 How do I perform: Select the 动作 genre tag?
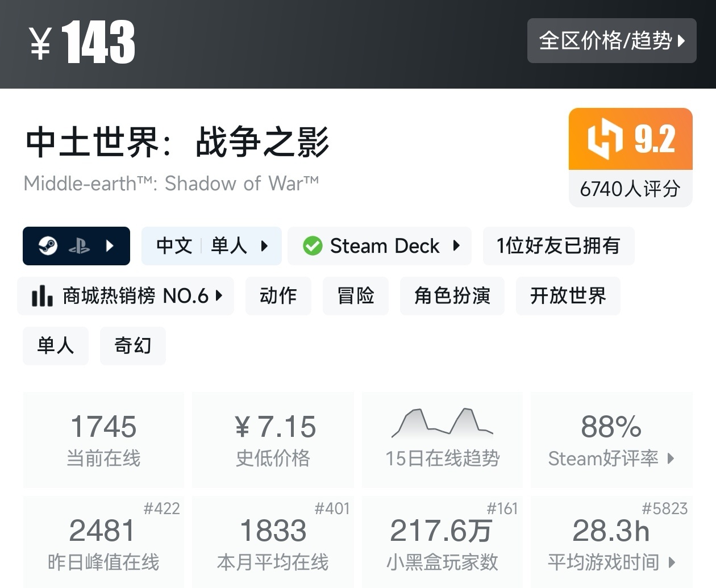[x=278, y=295]
